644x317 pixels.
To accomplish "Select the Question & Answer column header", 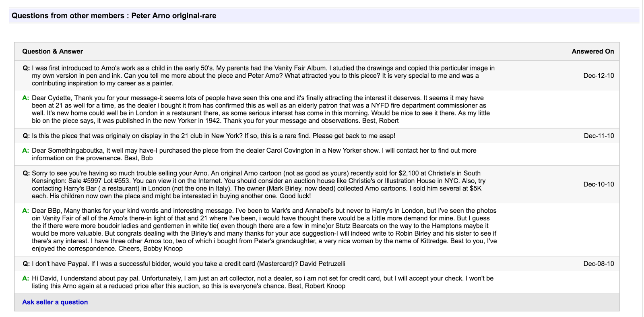I will point(52,51).
